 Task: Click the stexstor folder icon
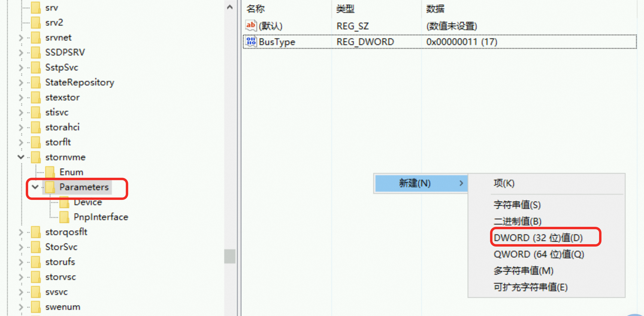pyautogui.click(x=36, y=97)
